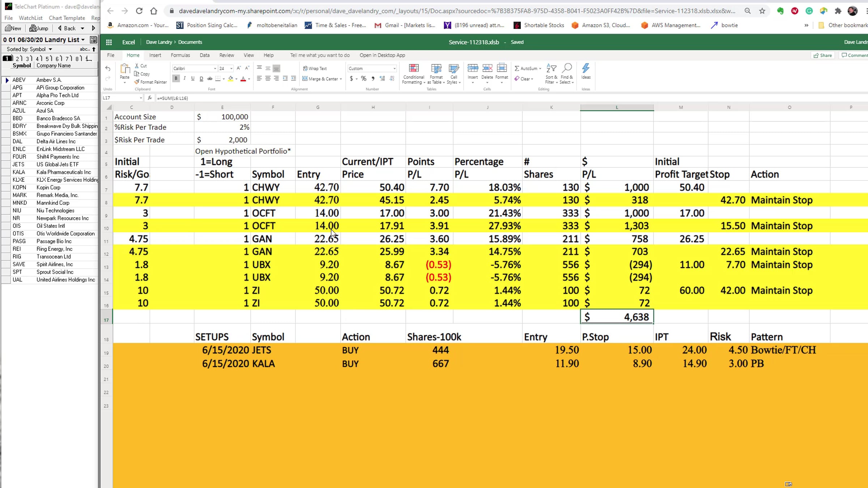Click the Cut scissors command
The width and height of the screenshot is (868, 488).
[141, 66]
